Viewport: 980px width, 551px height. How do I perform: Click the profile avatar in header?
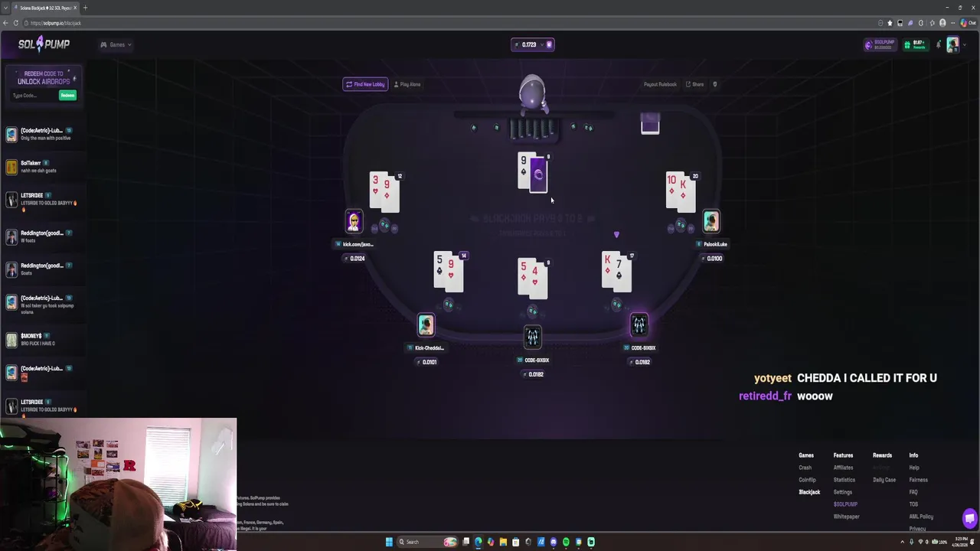952,44
